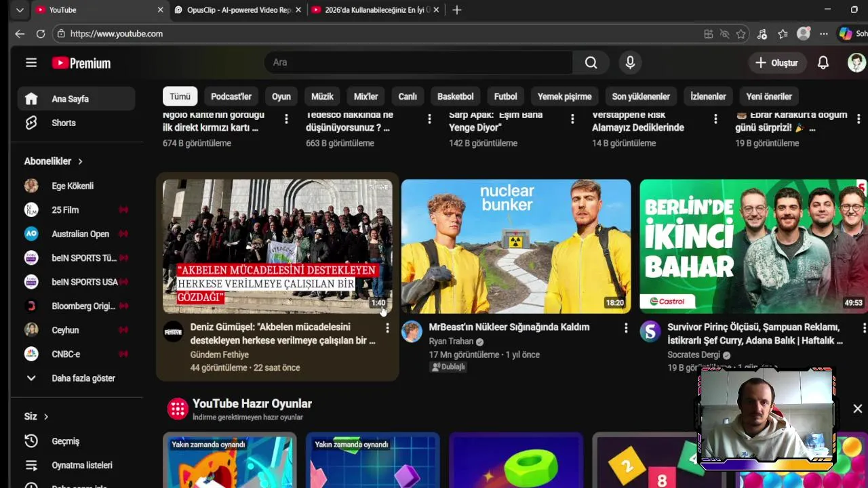Go back with browser back arrow
Viewport: 868px width, 488px height.
click(20, 34)
